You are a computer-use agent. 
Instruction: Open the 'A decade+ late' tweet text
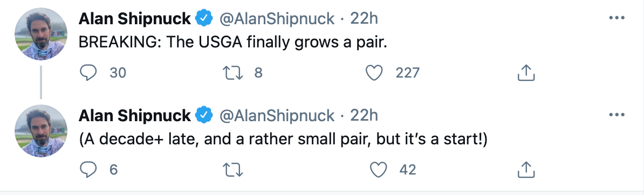click(283, 141)
